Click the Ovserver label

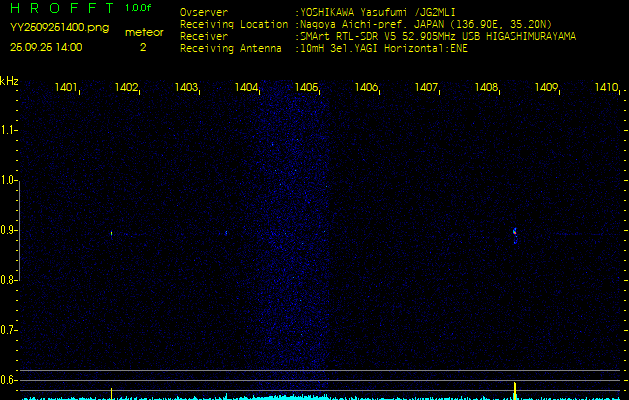pyautogui.click(x=204, y=12)
